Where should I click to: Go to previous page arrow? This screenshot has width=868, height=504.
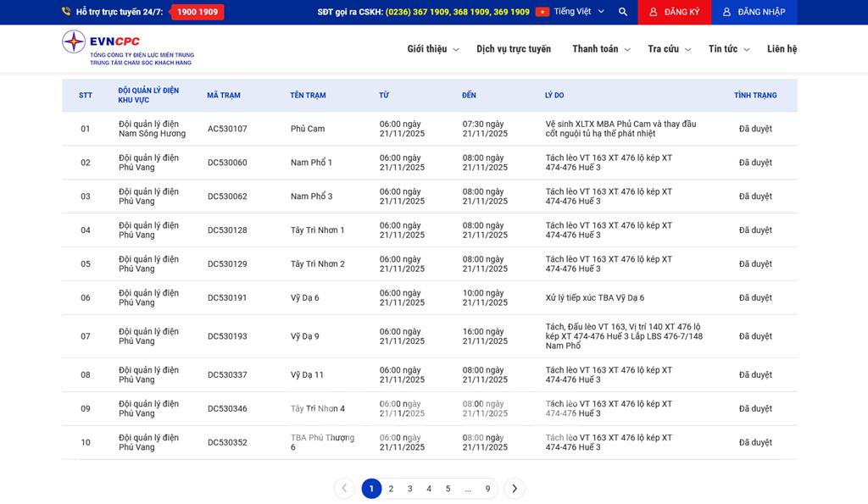tap(344, 489)
